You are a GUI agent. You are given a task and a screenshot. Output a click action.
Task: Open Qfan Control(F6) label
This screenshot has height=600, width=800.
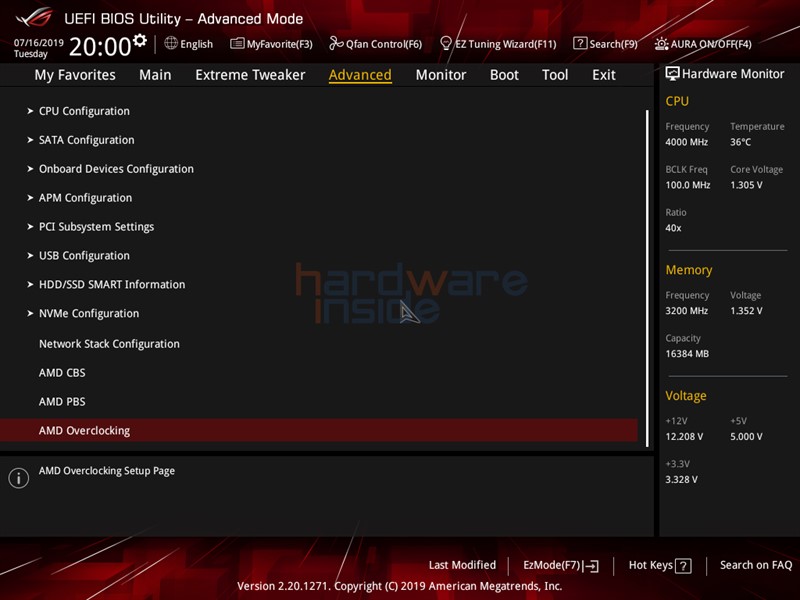tap(384, 44)
